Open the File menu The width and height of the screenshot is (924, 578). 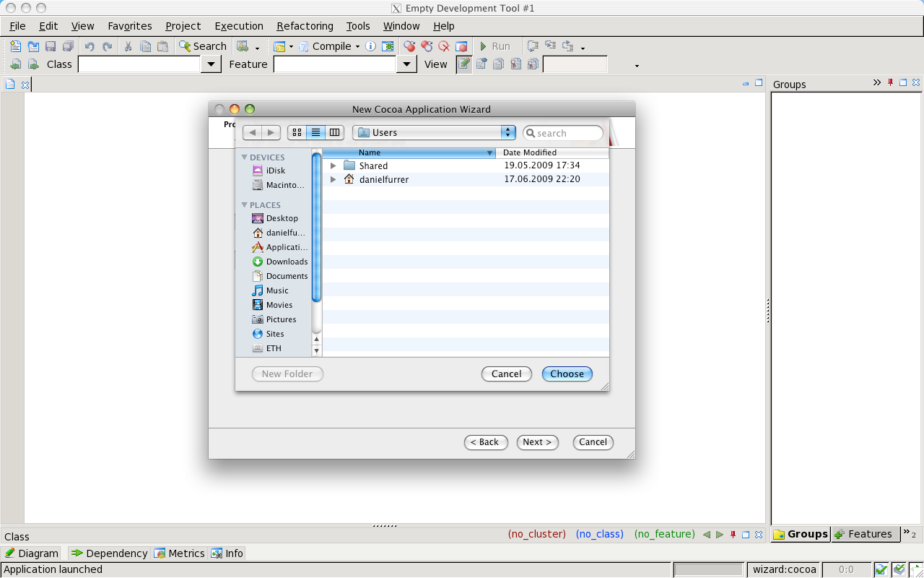point(17,26)
